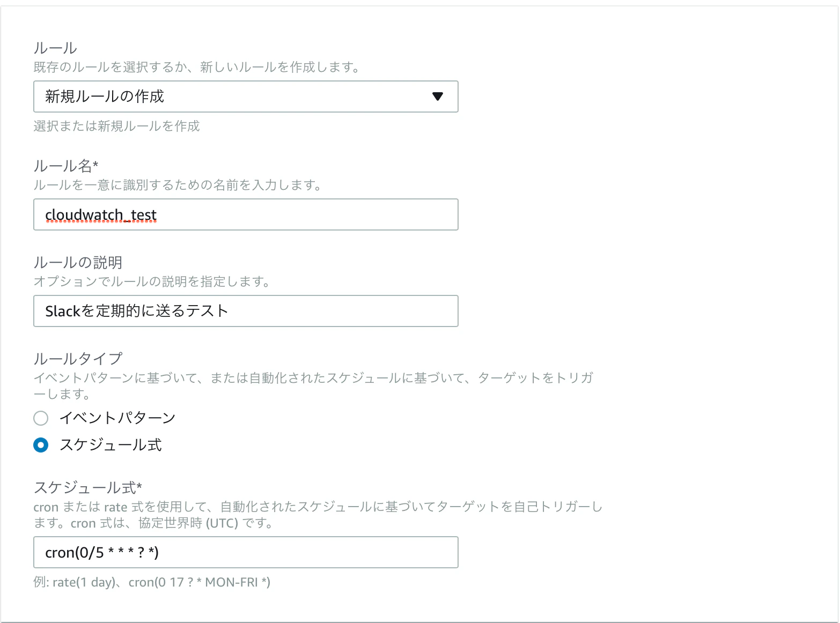This screenshot has height=623, width=840.
Task: Click the cron(0/5 * * * ? *) schedule field
Action: click(246, 552)
